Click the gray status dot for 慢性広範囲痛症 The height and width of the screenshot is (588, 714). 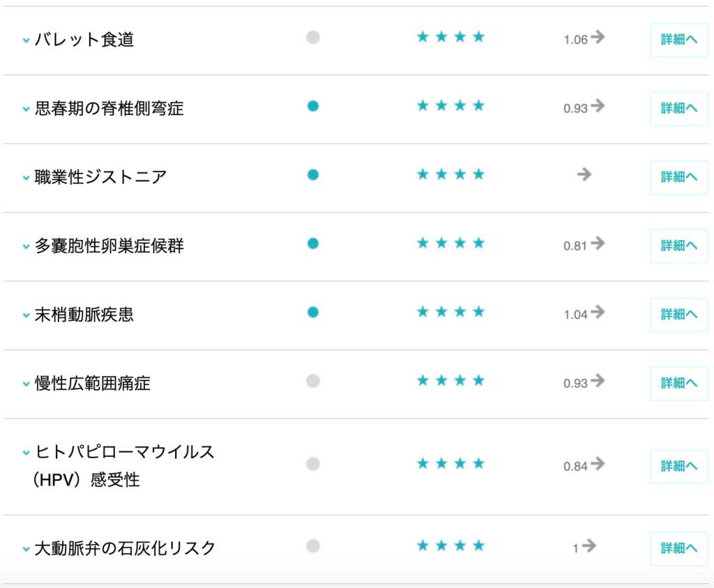[313, 381]
